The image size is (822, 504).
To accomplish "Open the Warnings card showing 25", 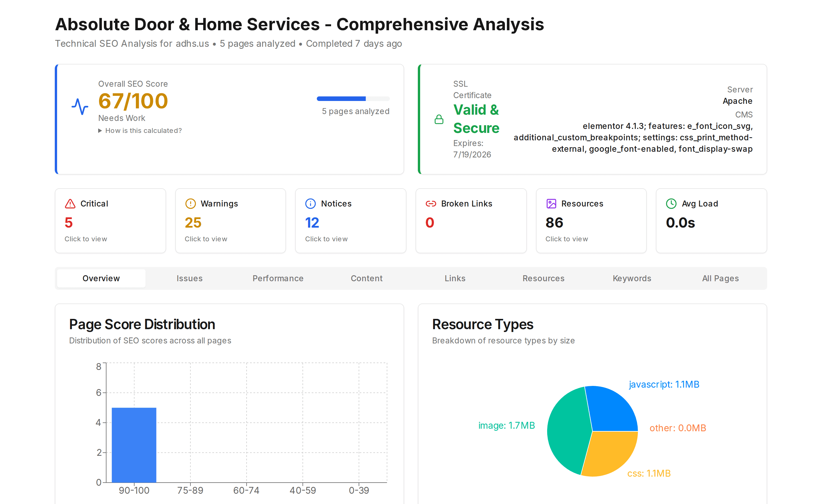I will 231,221.
